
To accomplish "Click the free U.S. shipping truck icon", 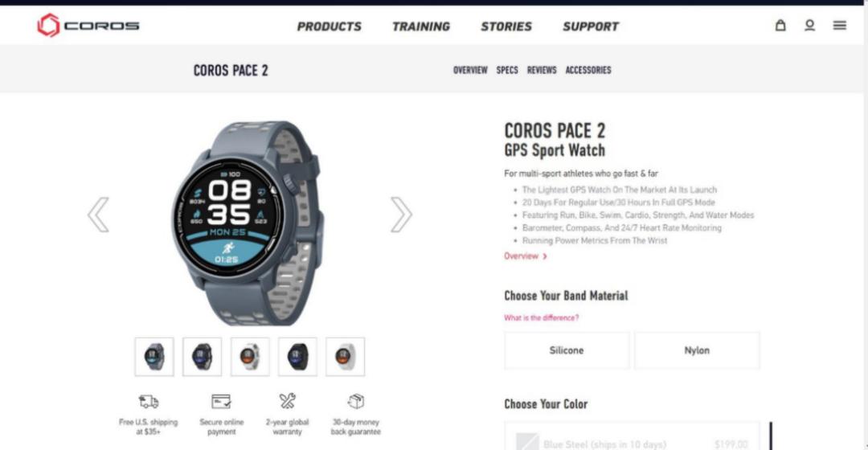I will tap(149, 401).
